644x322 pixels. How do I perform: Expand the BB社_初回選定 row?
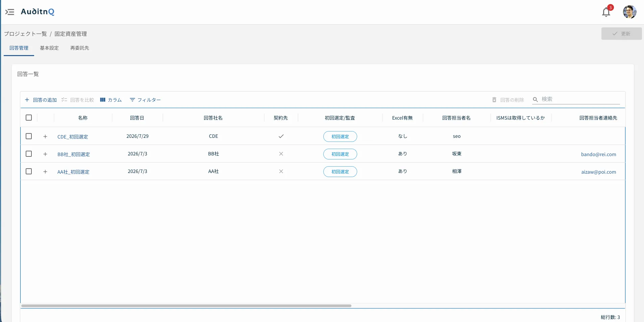click(45, 154)
